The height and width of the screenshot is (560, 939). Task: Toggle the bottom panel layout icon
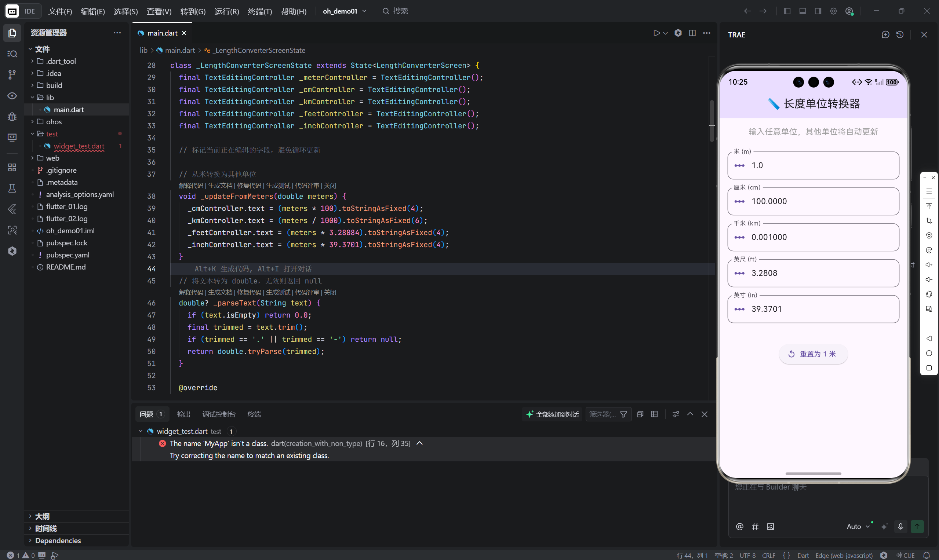pos(803,11)
